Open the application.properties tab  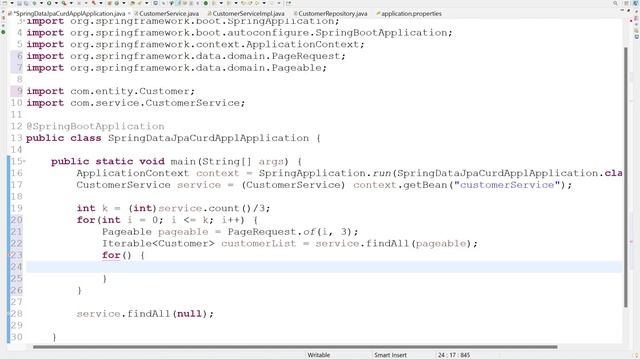411,13
